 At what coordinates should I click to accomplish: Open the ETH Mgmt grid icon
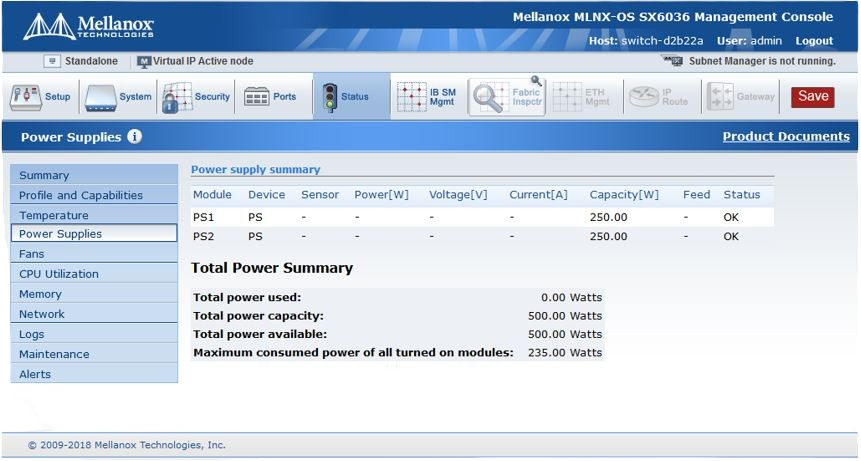[x=567, y=97]
